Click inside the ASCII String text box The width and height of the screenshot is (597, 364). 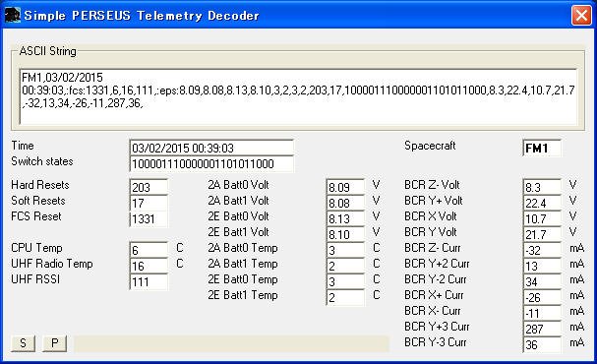298,96
